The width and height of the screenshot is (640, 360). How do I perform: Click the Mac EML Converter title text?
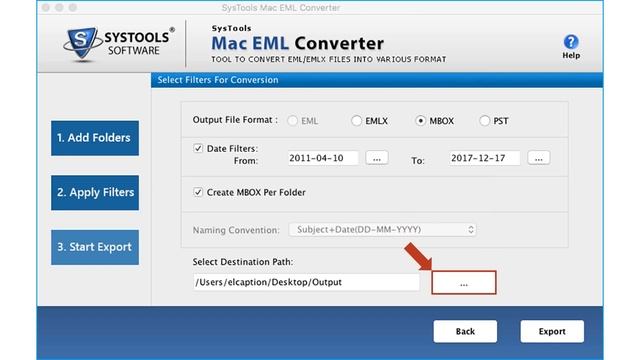(x=298, y=43)
